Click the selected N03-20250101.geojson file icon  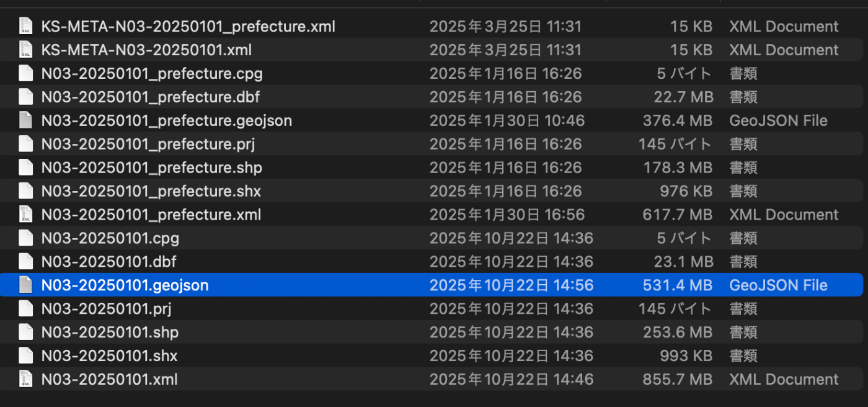coord(25,285)
